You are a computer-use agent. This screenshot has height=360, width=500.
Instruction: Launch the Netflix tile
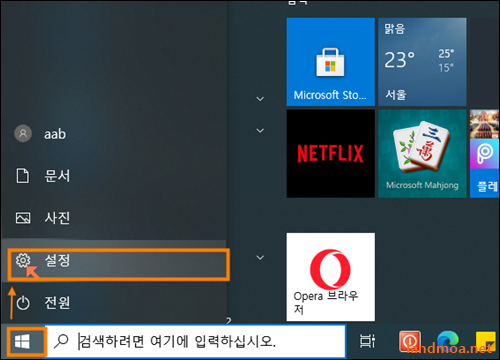(x=330, y=154)
